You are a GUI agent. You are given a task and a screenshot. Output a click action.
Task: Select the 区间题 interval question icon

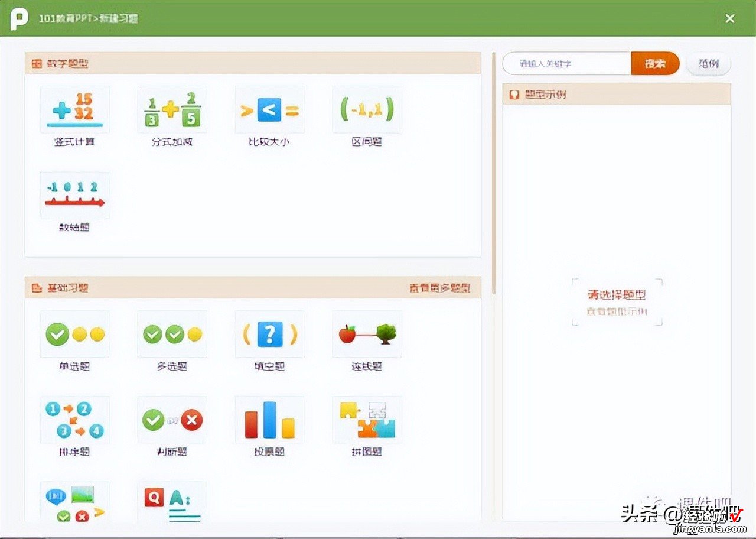pos(367,110)
